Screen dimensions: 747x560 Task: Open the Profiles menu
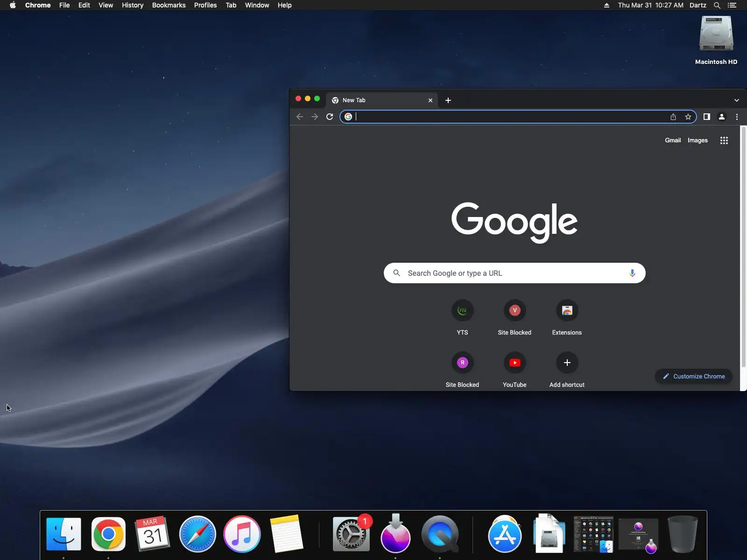pos(205,5)
